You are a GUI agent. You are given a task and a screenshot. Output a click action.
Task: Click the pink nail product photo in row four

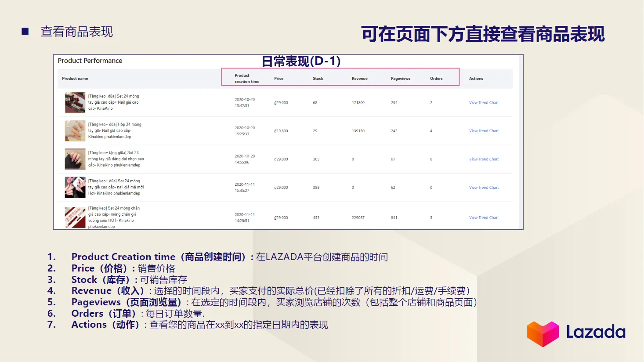(x=75, y=187)
